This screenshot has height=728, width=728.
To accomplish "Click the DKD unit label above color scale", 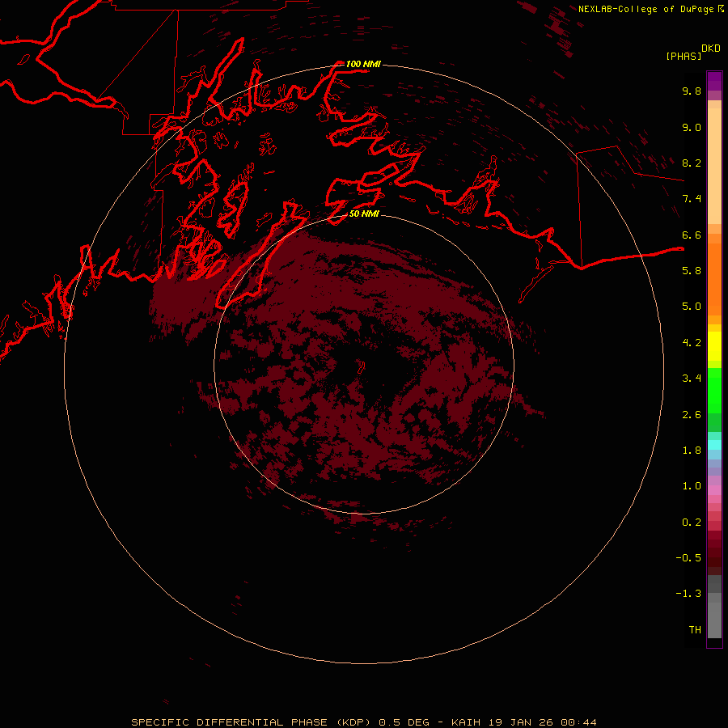I will (711, 49).
